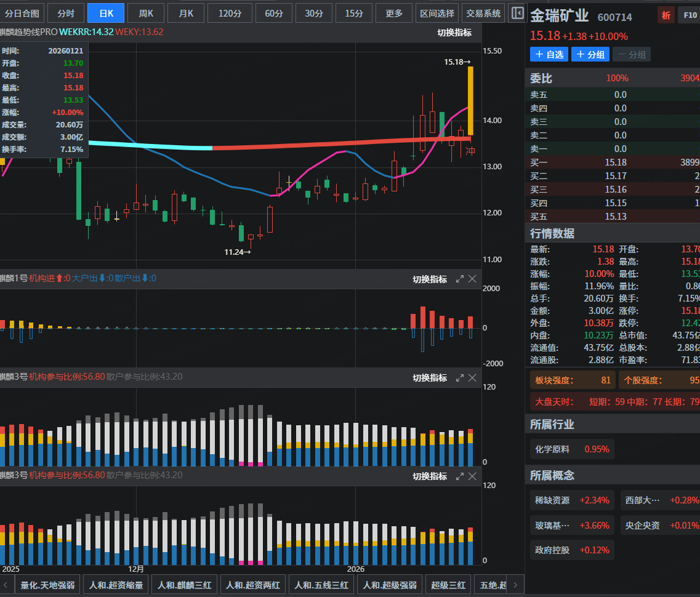700x597 pixels.
Task: Add stock to watchlist with 自选
Action: point(549,54)
